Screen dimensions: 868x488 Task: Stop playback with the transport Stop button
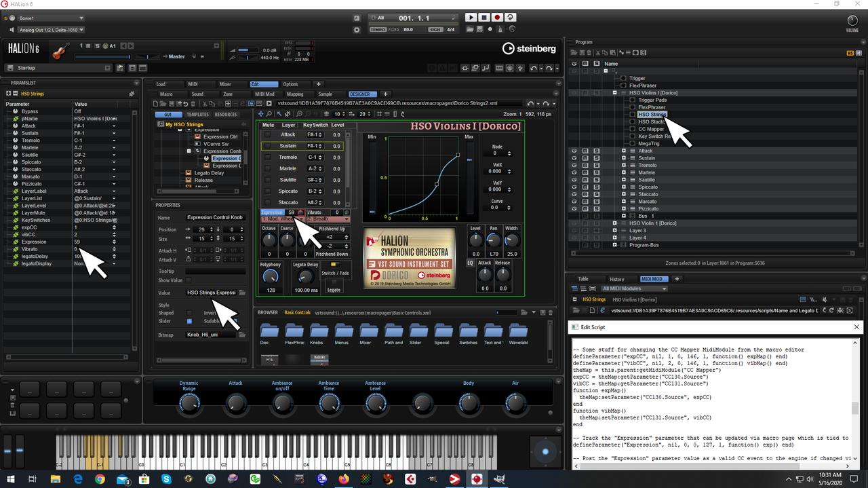(484, 18)
